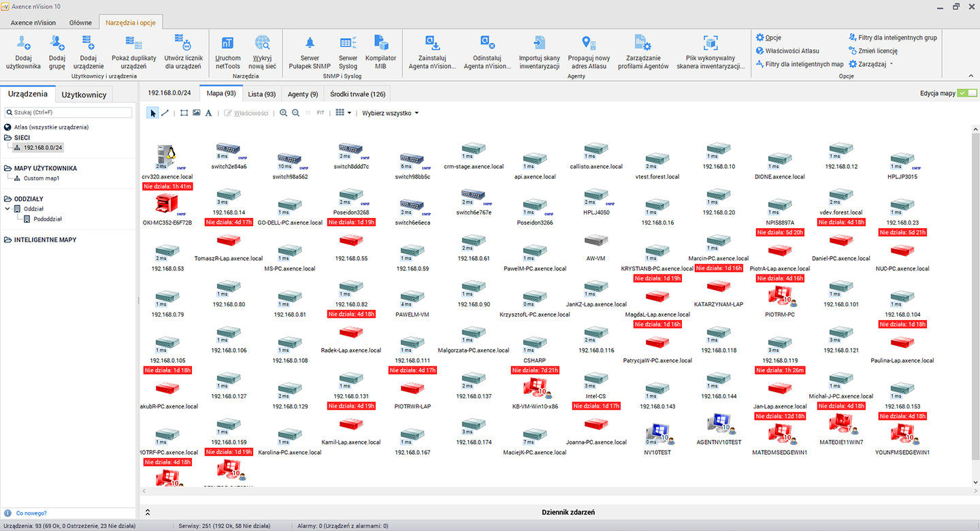Click the Szukaj search field
This screenshot has width=980, height=531.
(68, 112)
